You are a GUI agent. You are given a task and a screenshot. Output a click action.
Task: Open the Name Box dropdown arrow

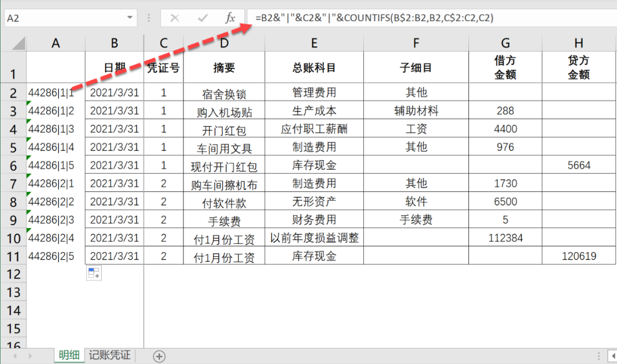130,18
